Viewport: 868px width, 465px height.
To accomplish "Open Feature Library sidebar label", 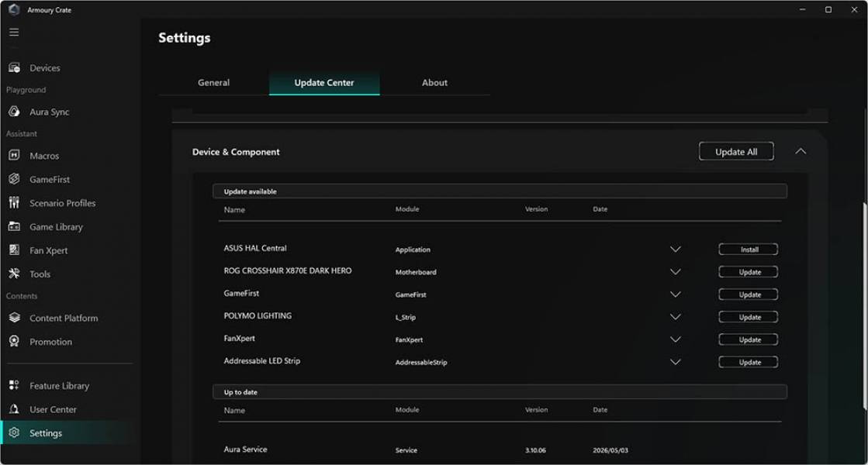I will 59,386.
